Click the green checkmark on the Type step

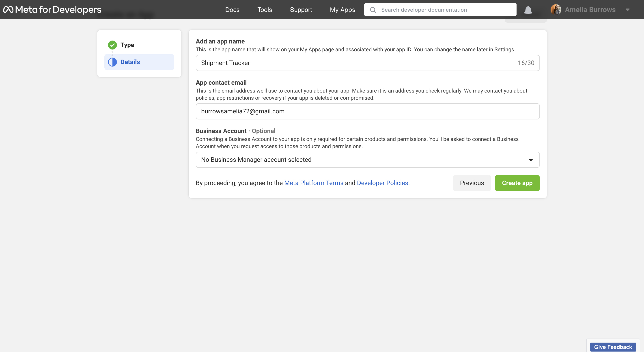(112, 45)
